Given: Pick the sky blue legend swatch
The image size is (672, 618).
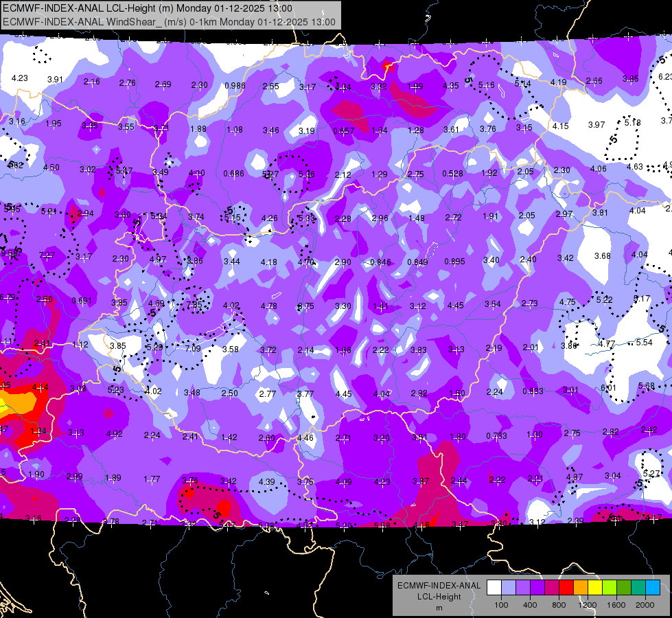Looking at the screenshot, I should 653,588.
